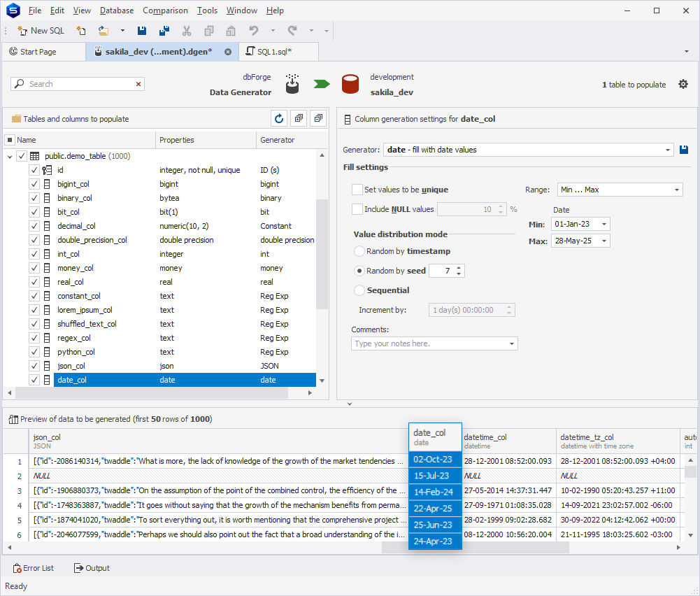Enable Set values to be unique
700x596 pixels.
[357, 190]
